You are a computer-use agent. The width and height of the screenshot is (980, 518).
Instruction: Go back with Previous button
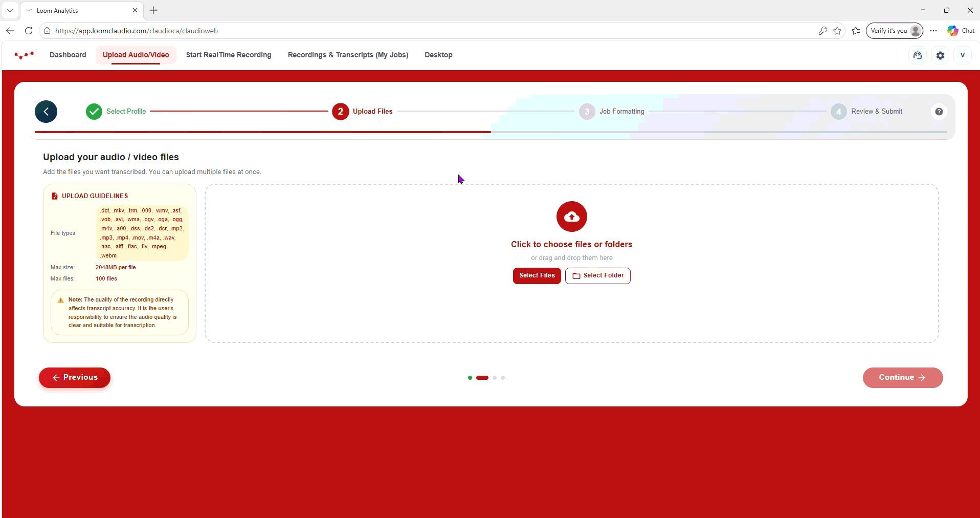coord(75,378)
